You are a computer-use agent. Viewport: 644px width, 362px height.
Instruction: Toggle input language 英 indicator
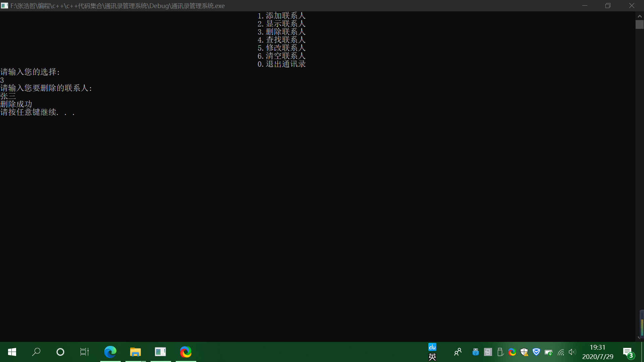pyautogui.click(x=432, y=357)
